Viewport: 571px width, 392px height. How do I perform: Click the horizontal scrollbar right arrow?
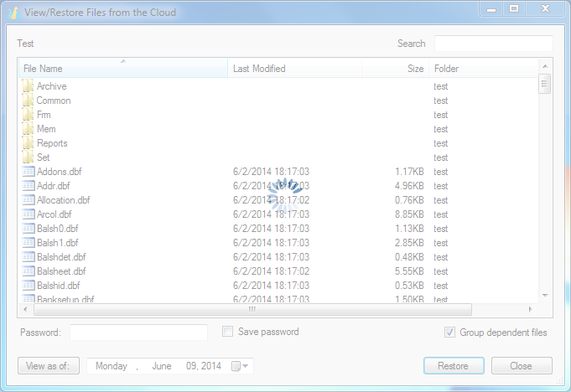(530, 309)
